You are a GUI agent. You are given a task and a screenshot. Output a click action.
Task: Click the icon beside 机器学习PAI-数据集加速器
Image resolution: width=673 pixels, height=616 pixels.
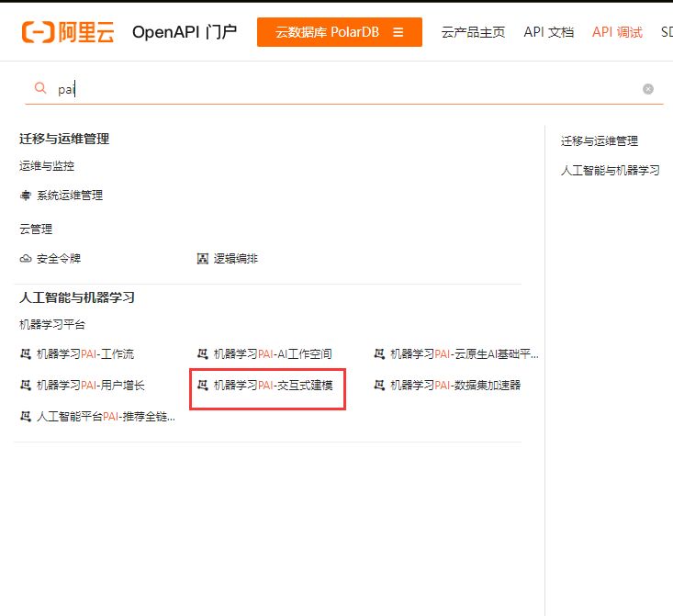point(379,386)
